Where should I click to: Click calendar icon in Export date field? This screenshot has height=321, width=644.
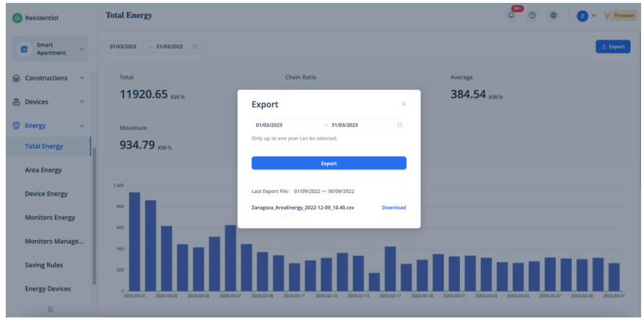coord(399,125)
